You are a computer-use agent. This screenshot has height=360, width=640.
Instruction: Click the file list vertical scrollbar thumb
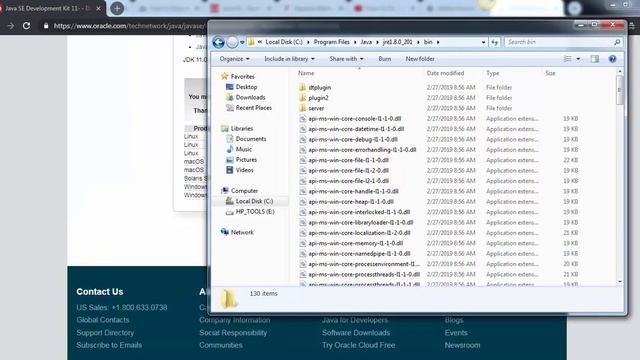tap(620, 90)
